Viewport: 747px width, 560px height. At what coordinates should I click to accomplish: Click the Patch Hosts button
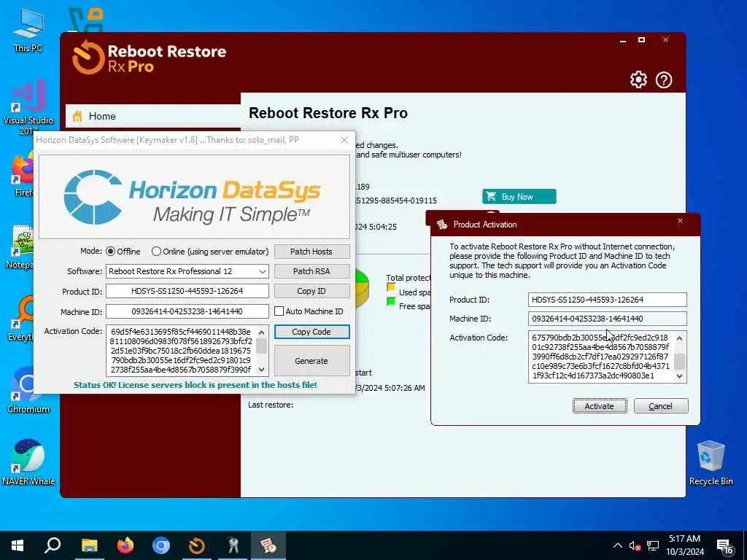311,252
